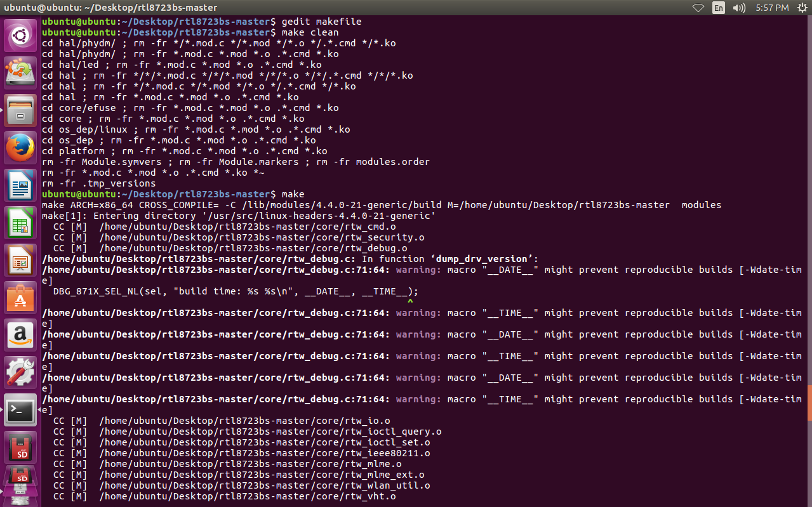Focus the Terminal launcher icon
Image resolution: width=812 pixels, height=507 pixels.
click(x=21, y=410)
